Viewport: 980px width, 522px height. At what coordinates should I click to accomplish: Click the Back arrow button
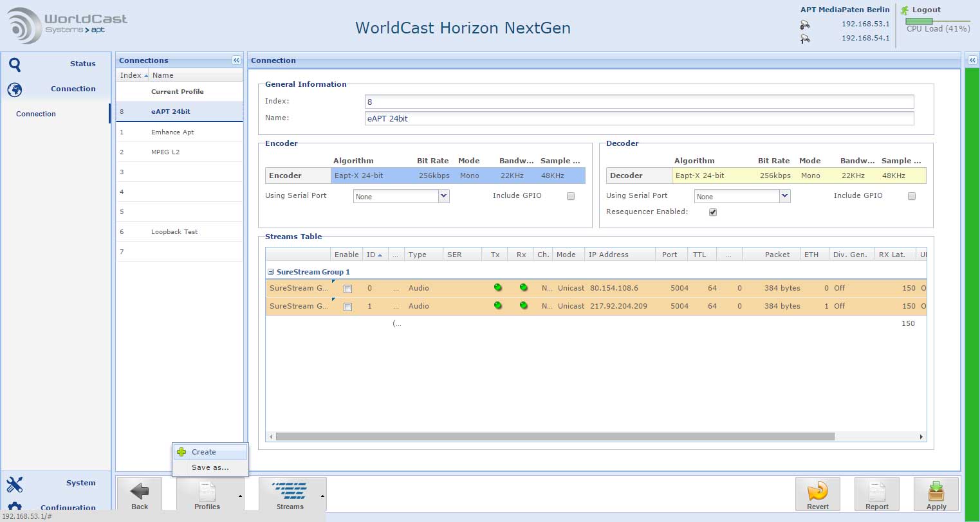click(140, 494)
